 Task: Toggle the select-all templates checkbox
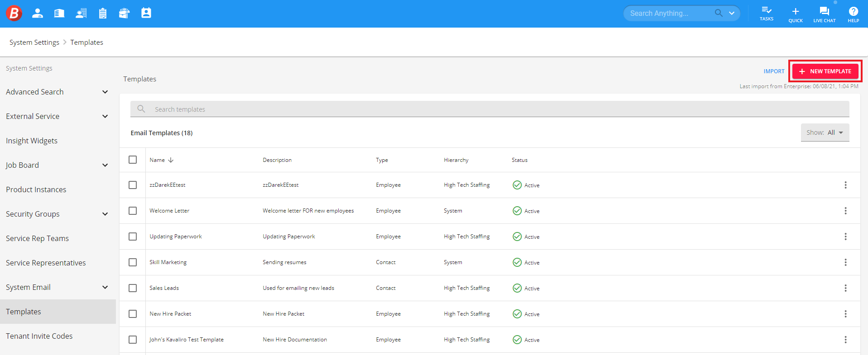[x=133, y=160]
